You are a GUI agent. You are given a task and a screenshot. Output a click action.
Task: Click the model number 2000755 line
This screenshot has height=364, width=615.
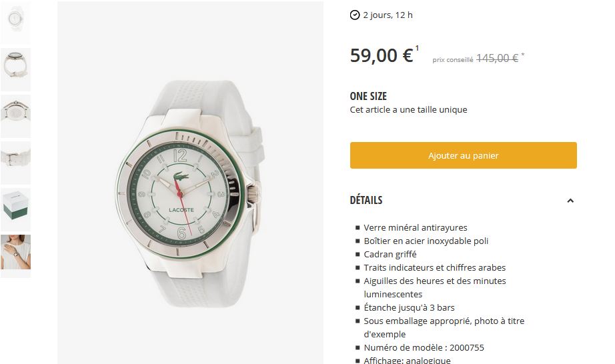click(x=424, y=347)
